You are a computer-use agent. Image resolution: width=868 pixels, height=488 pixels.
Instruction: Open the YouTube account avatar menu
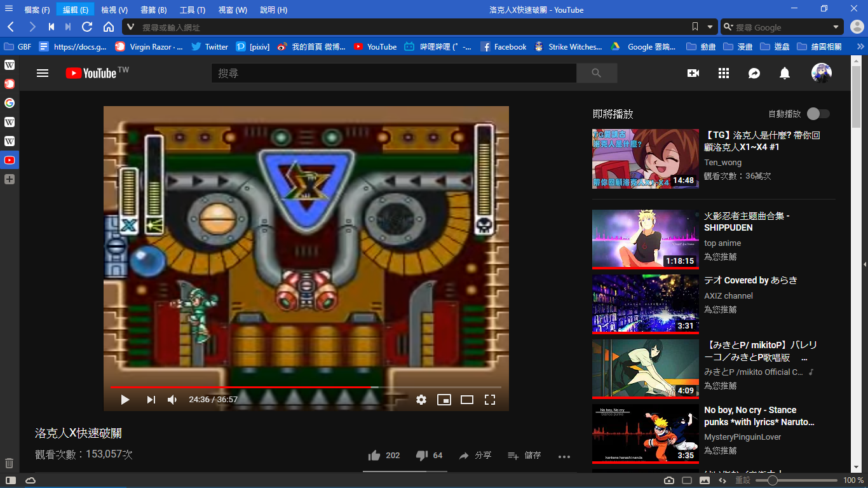point(822,73)
